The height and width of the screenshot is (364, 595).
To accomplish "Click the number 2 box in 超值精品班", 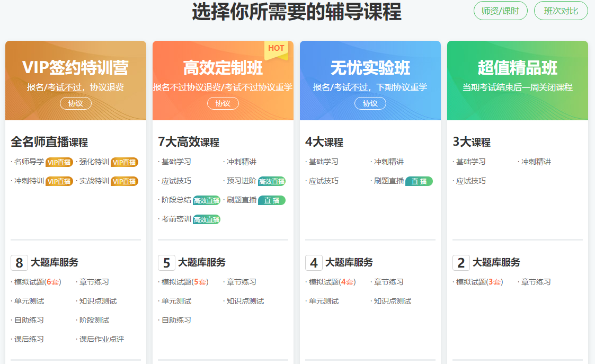I will click(x=461, y=263).
